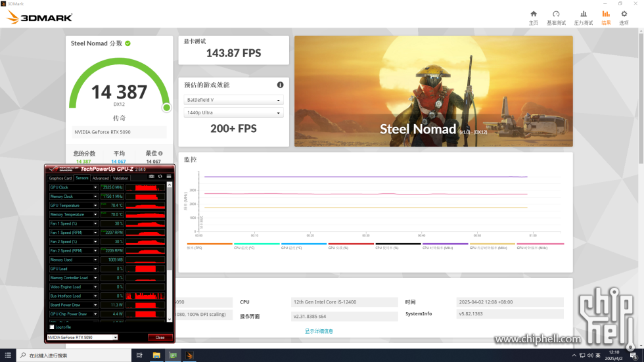Click the info icon next to 最佳 score

(x=160, y=153)
